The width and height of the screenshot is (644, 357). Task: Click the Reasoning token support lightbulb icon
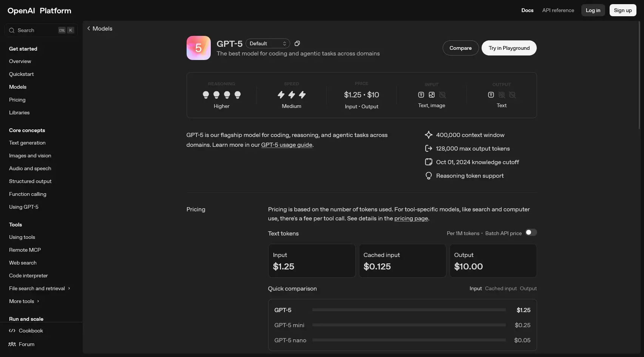[x=428, y=175]
